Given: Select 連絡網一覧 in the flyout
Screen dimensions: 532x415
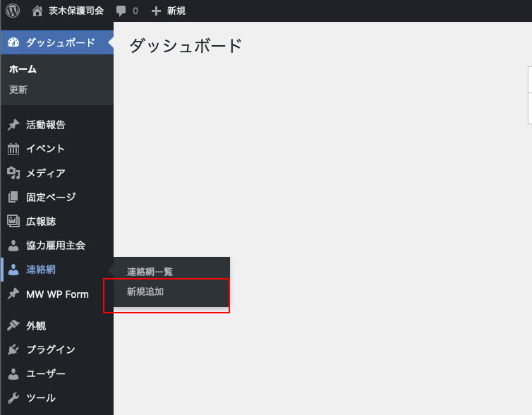Looking at the screenshot, I should (x=150, y=272).
